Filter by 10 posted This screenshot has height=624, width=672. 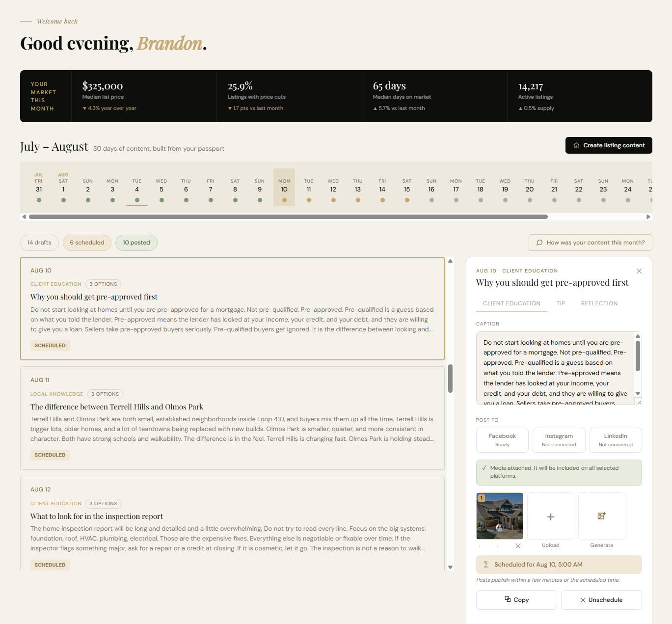click(x=136, y=243)
